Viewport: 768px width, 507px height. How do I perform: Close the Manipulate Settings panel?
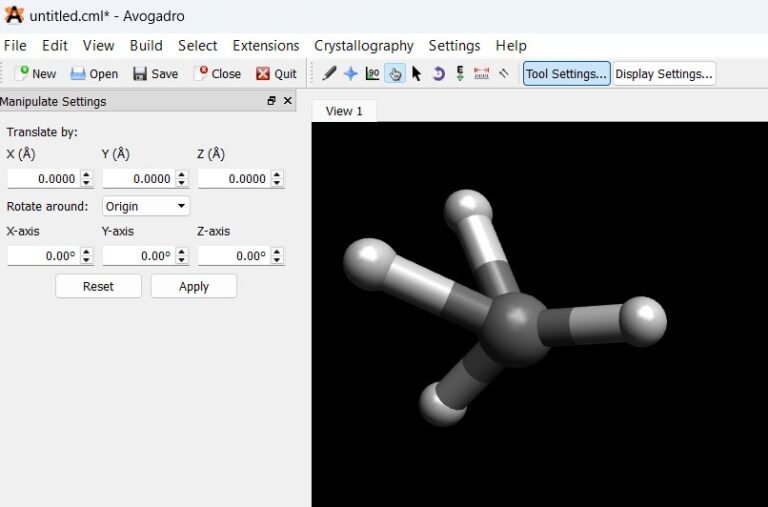[288, 100]
